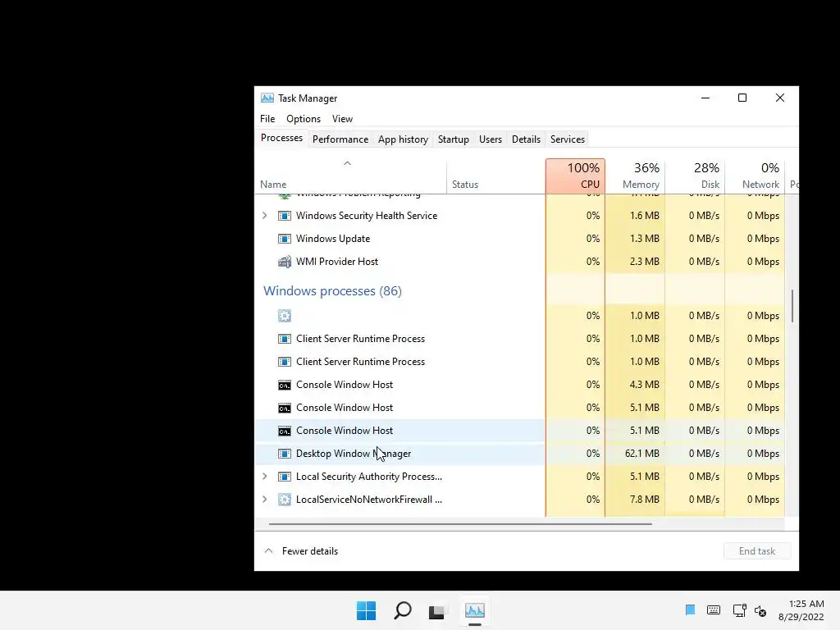Open network status tray icon

click(739, 610)
